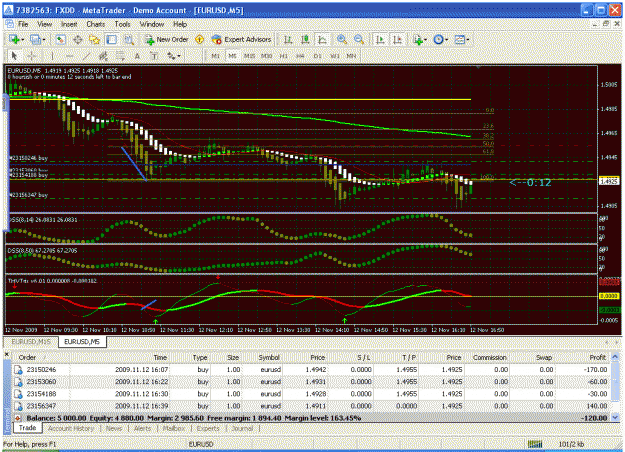Open the Strategy Tester icon
Viewport: 625px width, 452px height.
(x=129, y=39)
